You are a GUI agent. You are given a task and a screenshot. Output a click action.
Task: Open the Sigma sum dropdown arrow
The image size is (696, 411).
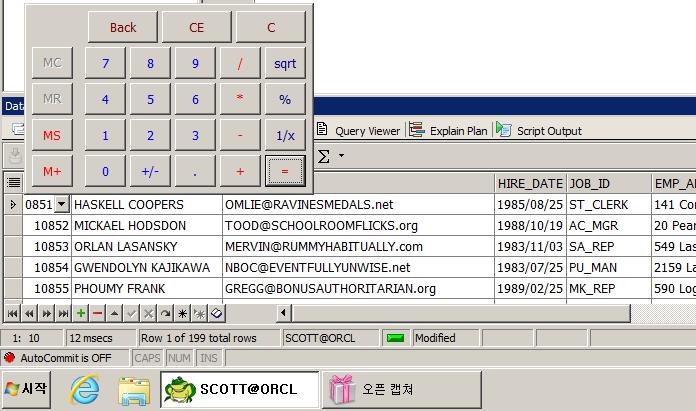pyautogui.click(x=341, y=156)
